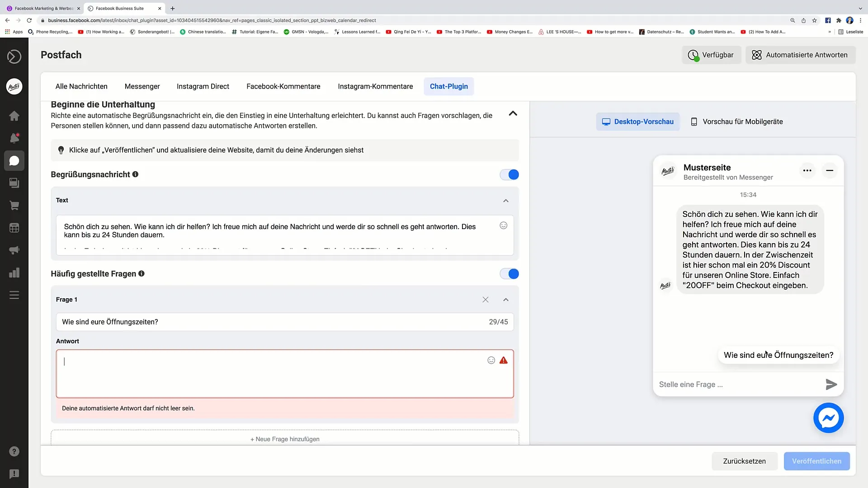Delete Frage 1 with the X icon

[x=485, y=300]
